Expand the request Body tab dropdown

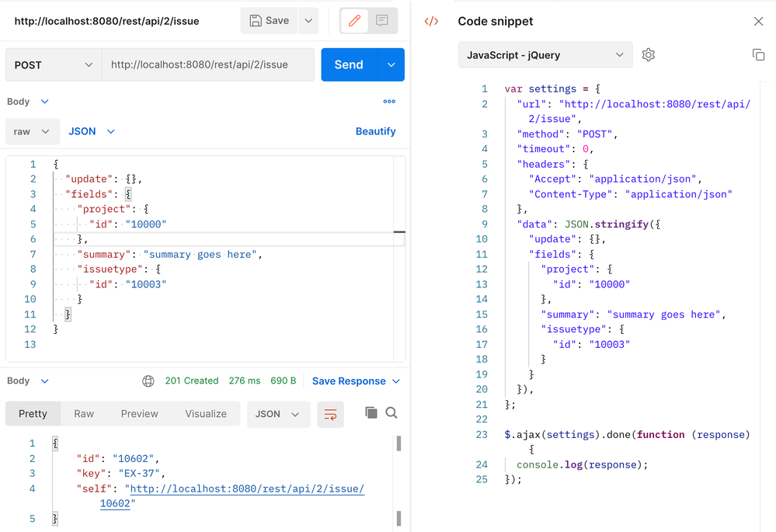coord(28,102)
